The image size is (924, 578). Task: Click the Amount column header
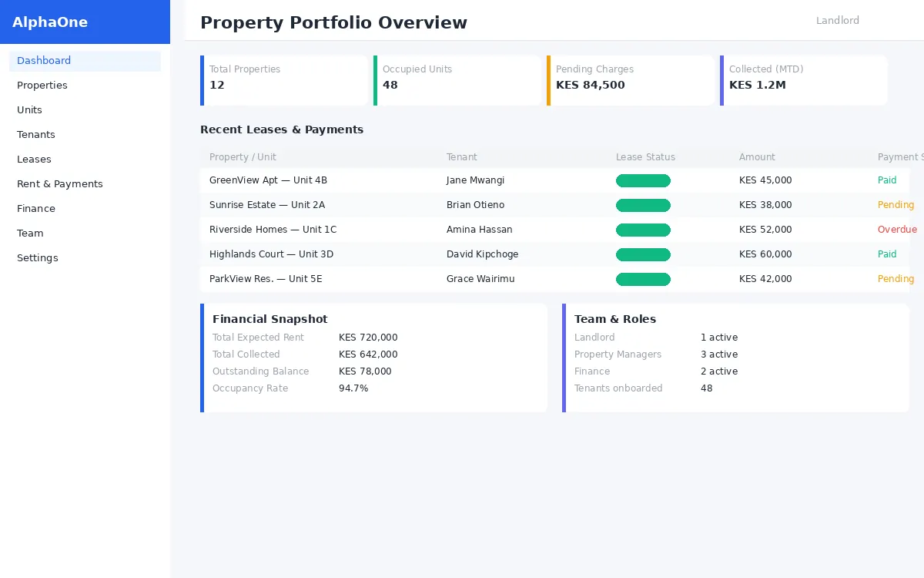(757, 157)
